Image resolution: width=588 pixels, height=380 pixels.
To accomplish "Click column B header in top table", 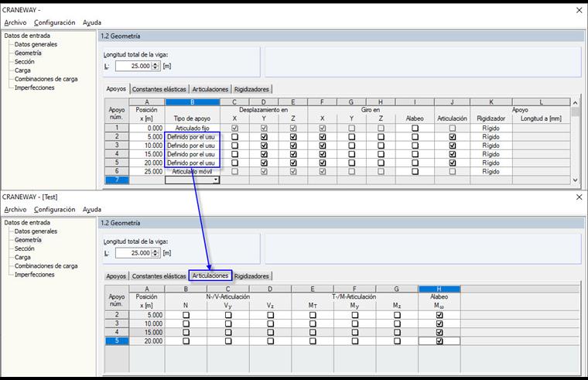I will click(x=193, y=102).
